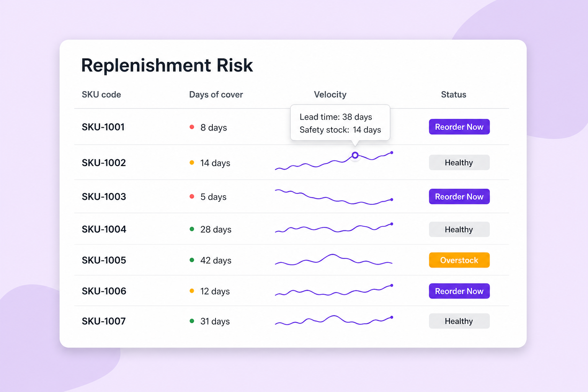The width and height of the screenshot is (588, 392).
Task: Select SKU-1003 code cell
Action: coord(104,196)
